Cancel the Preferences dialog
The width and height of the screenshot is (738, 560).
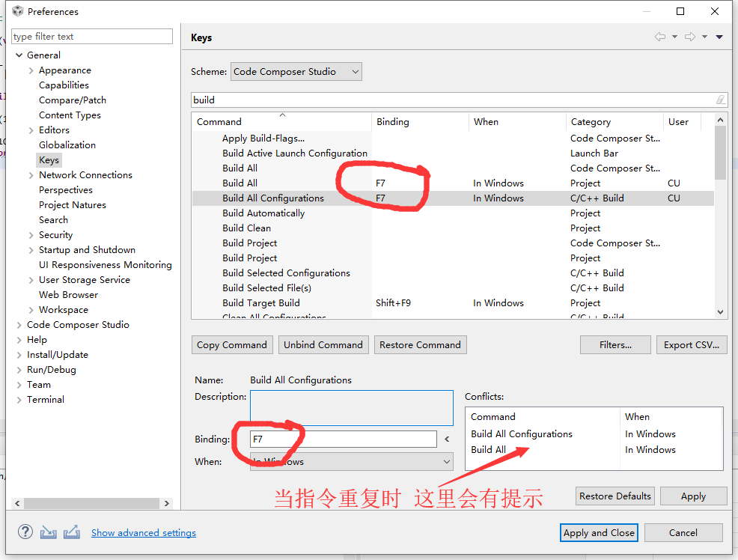683,533
